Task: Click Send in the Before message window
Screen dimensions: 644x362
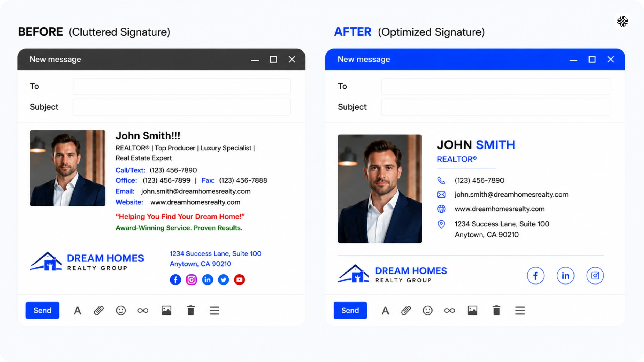Action: click(x=42, y=310)
